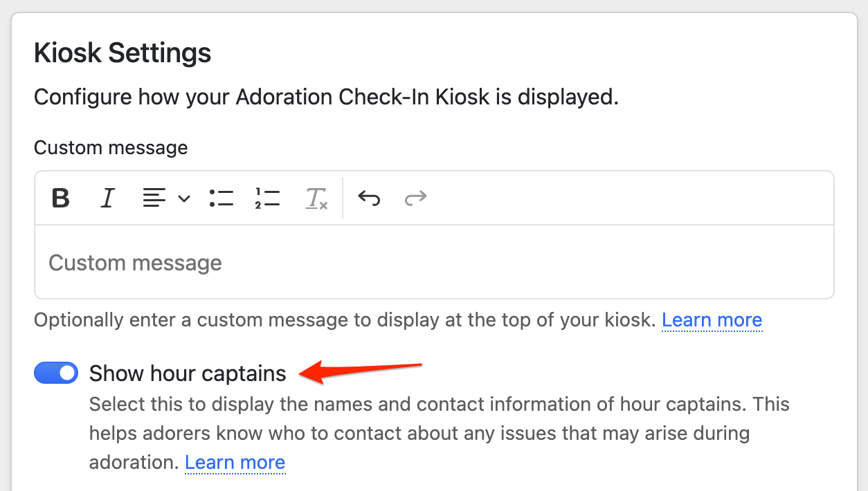The width and height of the screenshot is (868, 491).
Task: Click the Configure Adoration Check-In Kiosk subtitle
Action: [x=326, y=97]
